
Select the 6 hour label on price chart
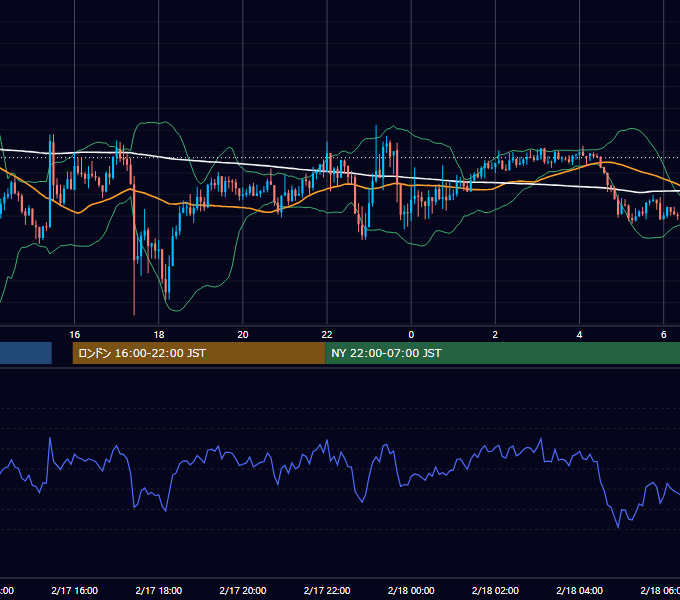click(664, 335)
